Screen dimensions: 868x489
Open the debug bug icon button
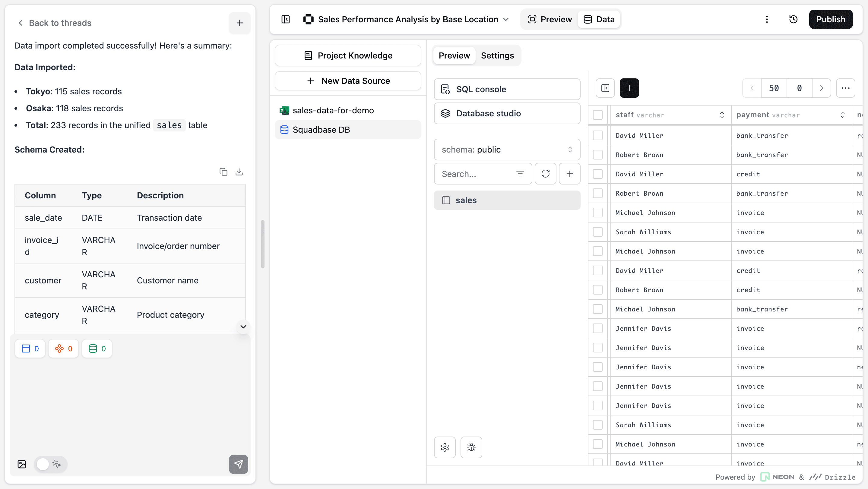pos(471,447)
